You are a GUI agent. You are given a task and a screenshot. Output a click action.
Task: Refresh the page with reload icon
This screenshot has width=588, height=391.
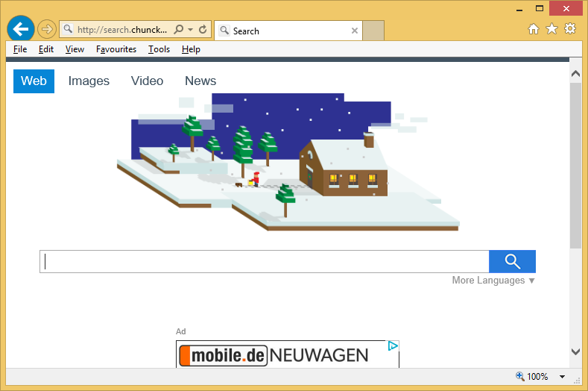203,30
